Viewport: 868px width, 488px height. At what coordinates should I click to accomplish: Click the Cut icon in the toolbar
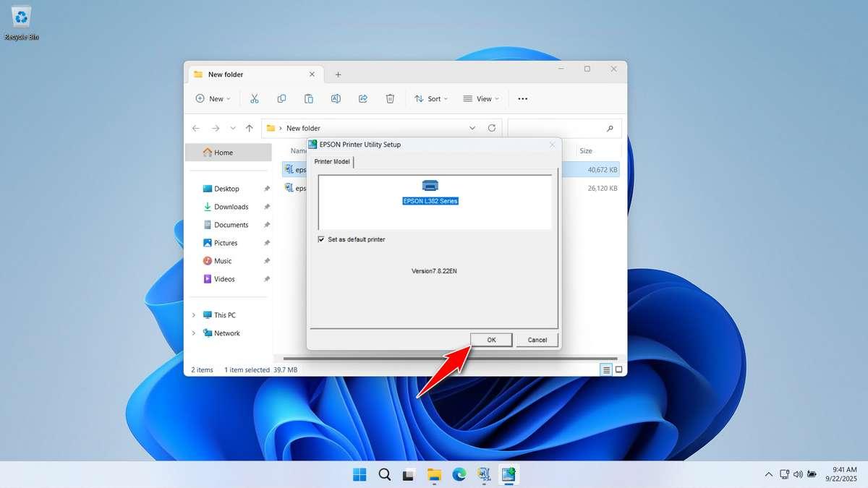(254, 98)
